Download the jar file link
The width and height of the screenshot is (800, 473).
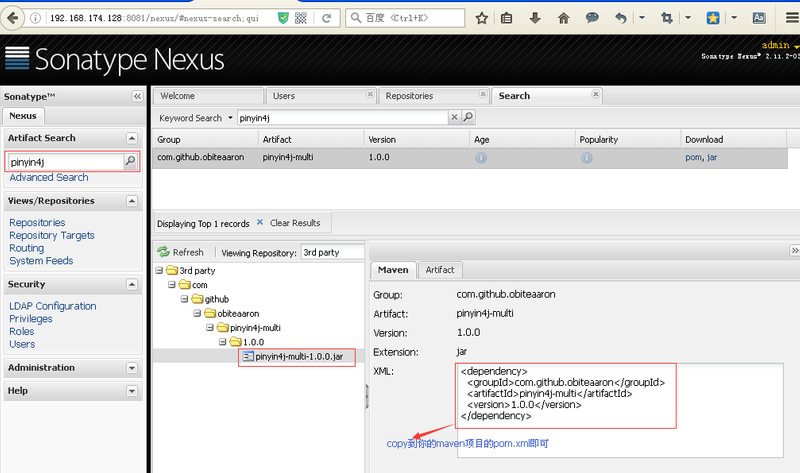pyautogui.click(x=712, y=158)
